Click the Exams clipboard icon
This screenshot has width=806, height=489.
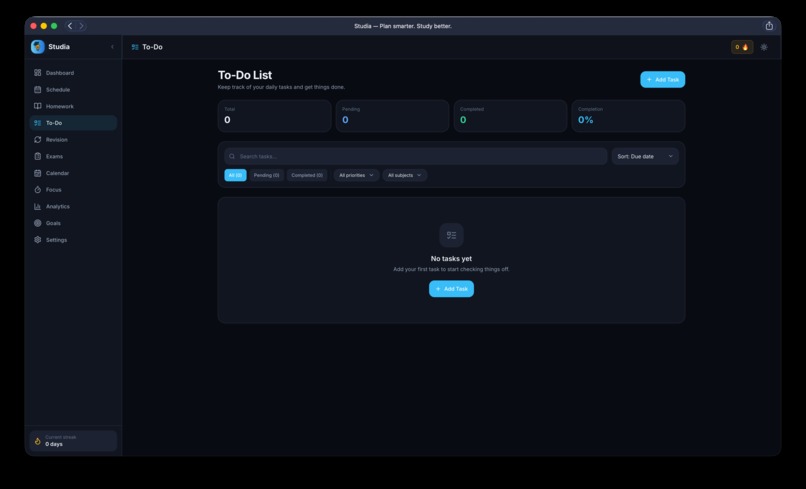coord(38,156)
